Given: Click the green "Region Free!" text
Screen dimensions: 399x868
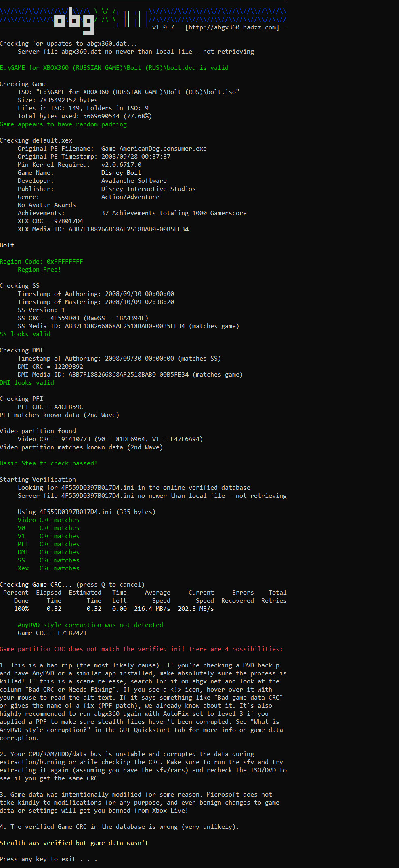Looking at the screenshot, I should click(x=40, y=270).
